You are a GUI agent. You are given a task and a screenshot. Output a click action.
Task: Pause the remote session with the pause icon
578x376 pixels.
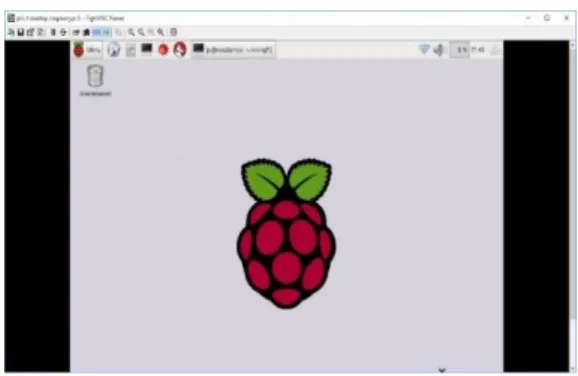[53, 32]
